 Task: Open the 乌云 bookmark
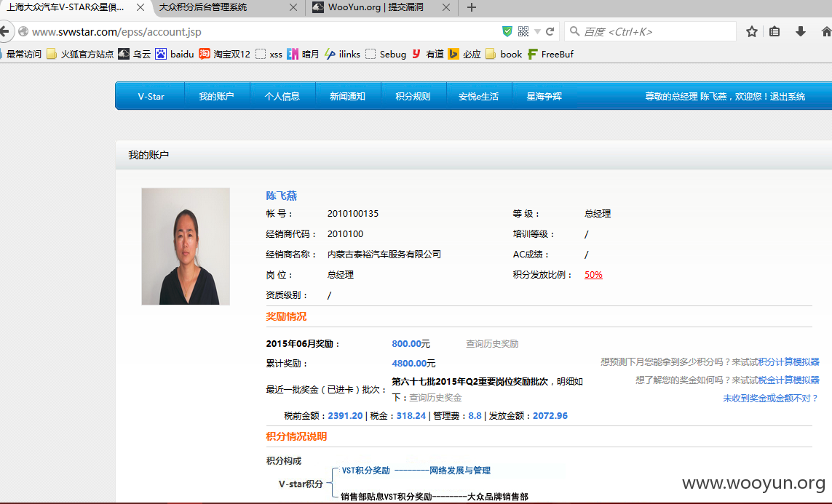click(135, 54)
